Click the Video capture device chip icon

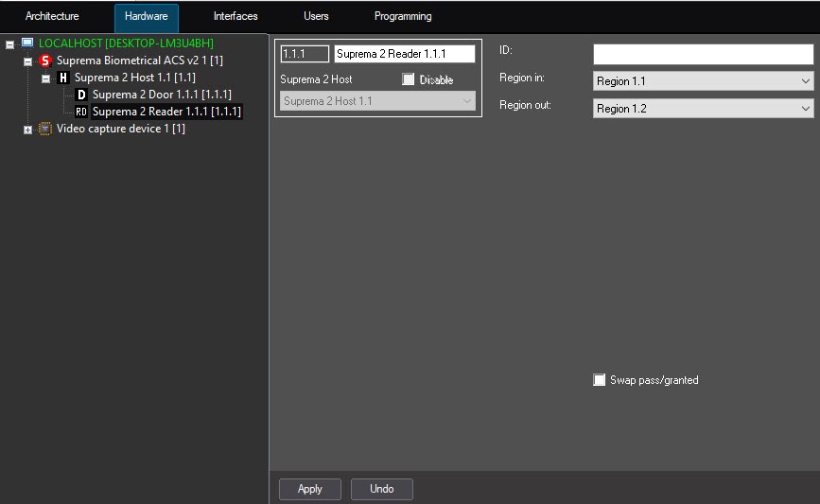[x=45, y=129]
